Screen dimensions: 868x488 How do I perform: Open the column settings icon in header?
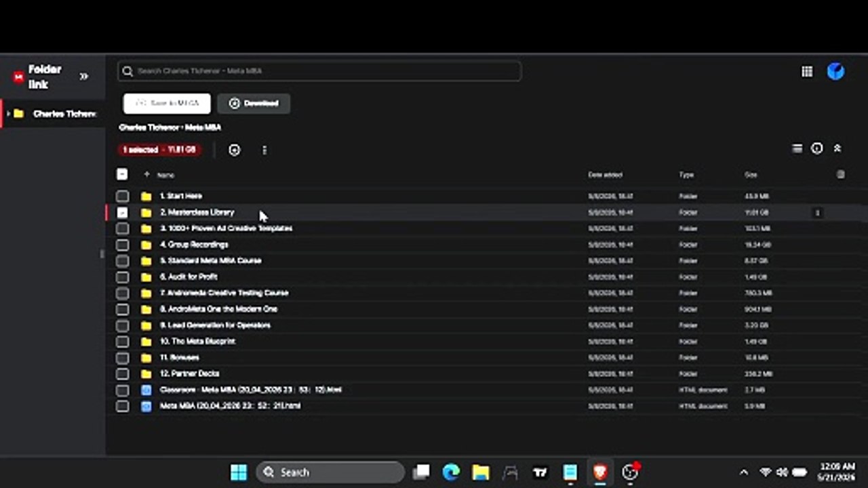[x=841, y=174]
